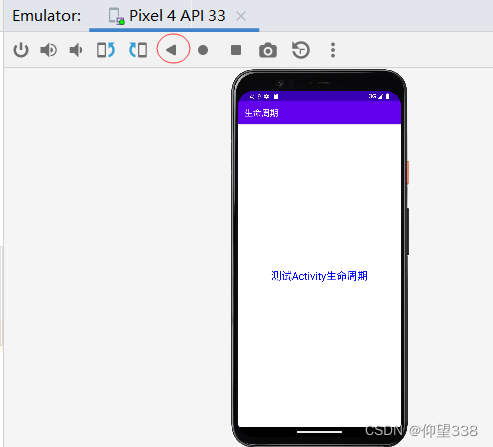Click the phone's black volume side button

click(x=407, y=232)
